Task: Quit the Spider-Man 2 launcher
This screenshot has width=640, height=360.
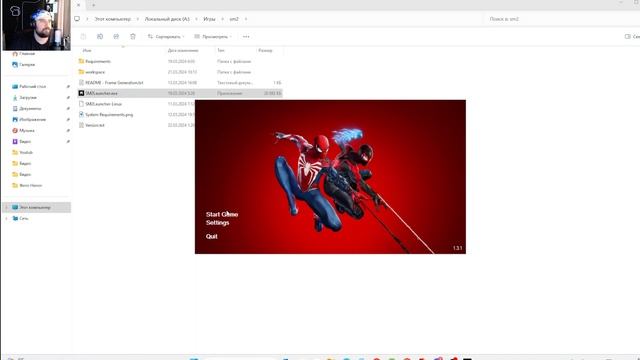Action: point(211,236)
